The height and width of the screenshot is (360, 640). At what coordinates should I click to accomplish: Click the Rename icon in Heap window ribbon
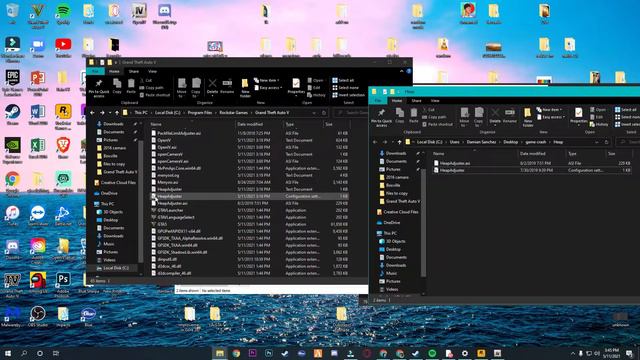509,116
